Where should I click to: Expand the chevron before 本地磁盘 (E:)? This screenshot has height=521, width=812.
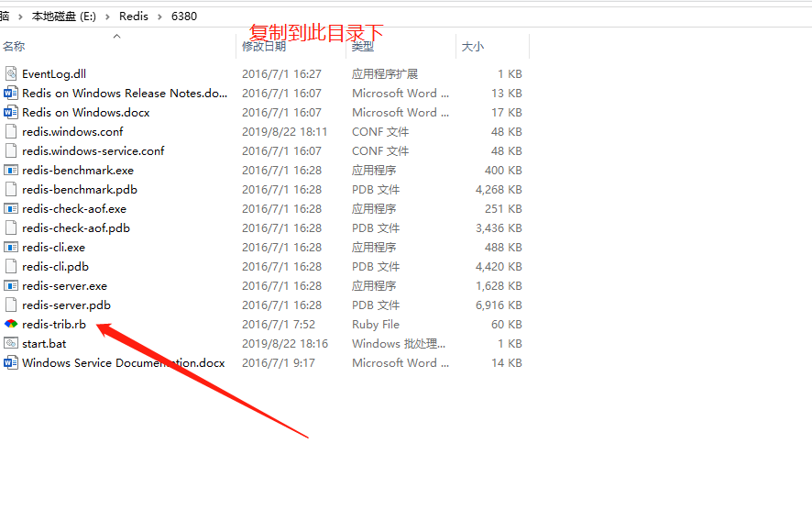pos(20,17)
